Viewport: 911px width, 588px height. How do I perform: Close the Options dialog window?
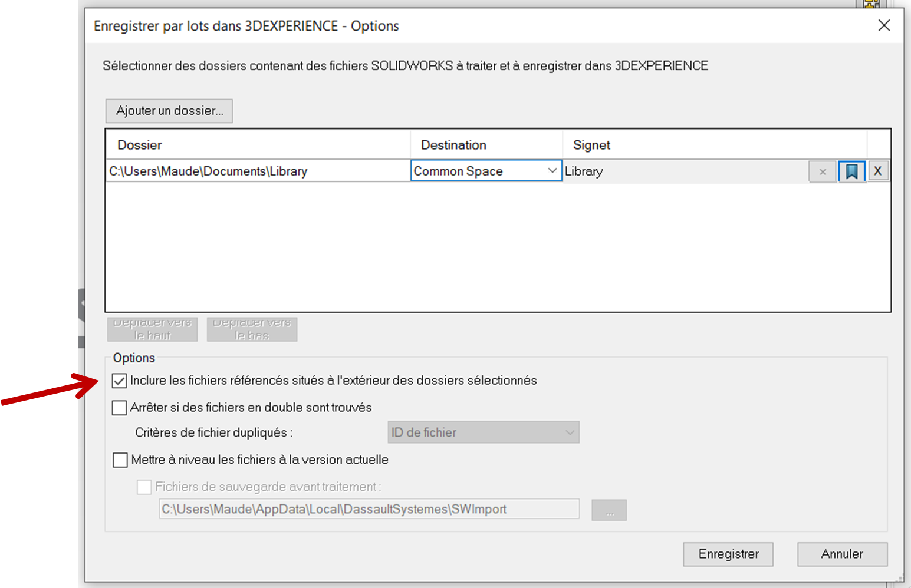[x=883, y=25]
